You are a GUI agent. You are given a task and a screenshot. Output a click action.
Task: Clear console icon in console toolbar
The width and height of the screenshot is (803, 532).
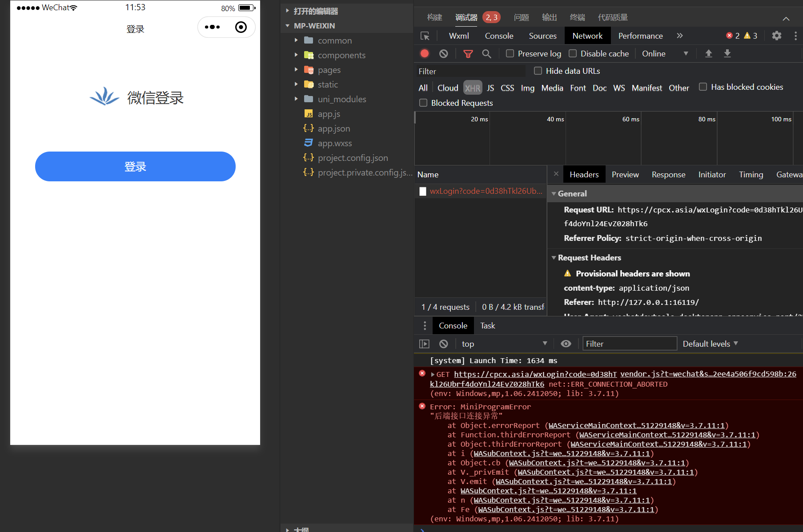444,344
